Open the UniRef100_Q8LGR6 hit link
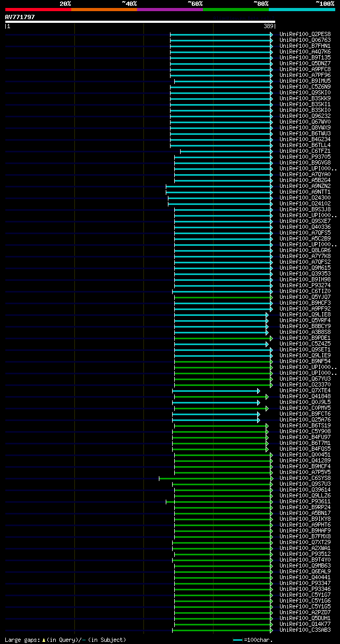Screen dimensions: 340x644 (305, 251)
